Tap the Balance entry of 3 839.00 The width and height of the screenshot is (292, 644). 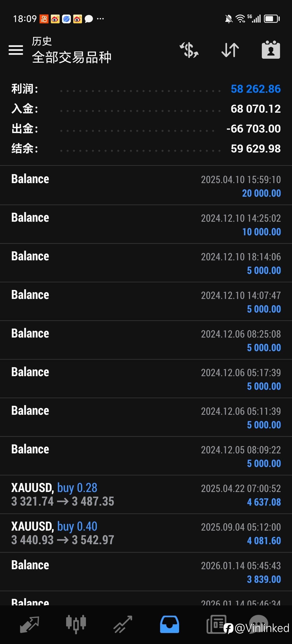146,572
